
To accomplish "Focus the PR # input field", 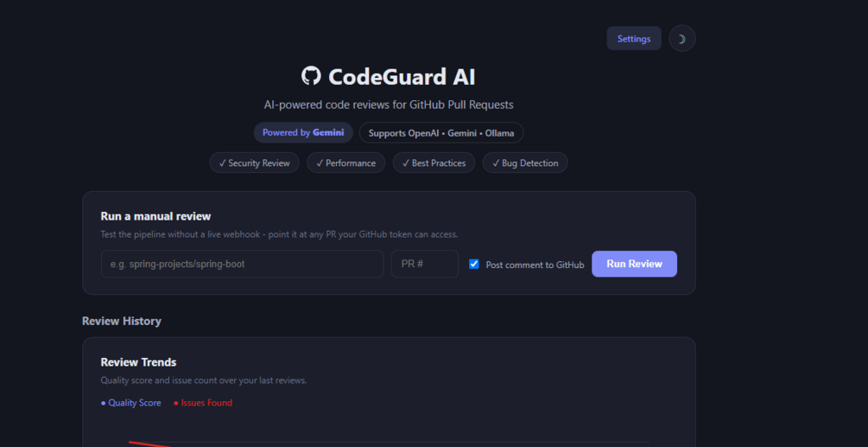I will pyautogui.click(x=425, y=265).
